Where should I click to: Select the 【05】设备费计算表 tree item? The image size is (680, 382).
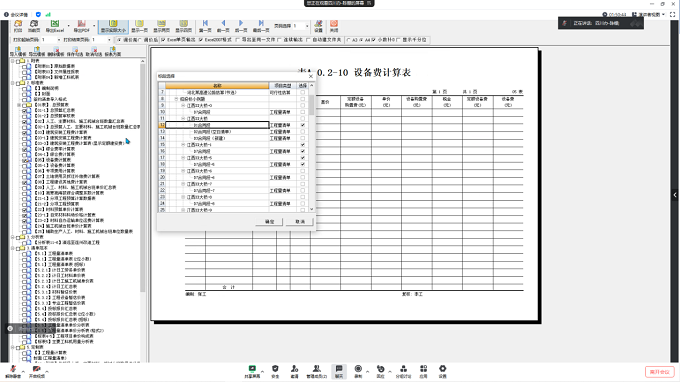pos(54,160)
